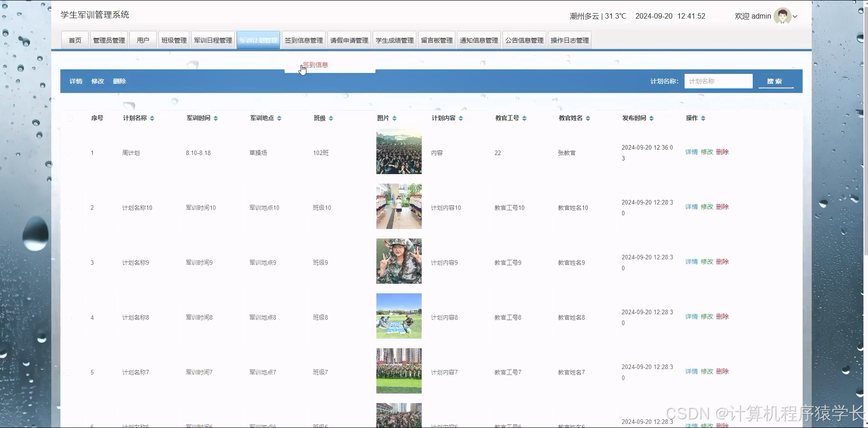
Task: Sort the table by 教官姓名 column
Action: click(x=589, y=118)
